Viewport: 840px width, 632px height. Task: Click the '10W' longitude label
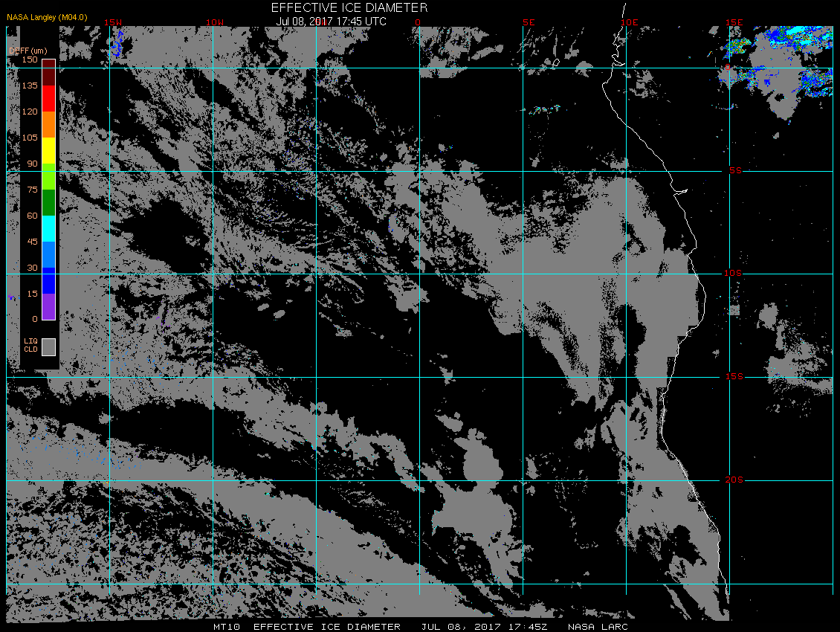pos(215,22)
